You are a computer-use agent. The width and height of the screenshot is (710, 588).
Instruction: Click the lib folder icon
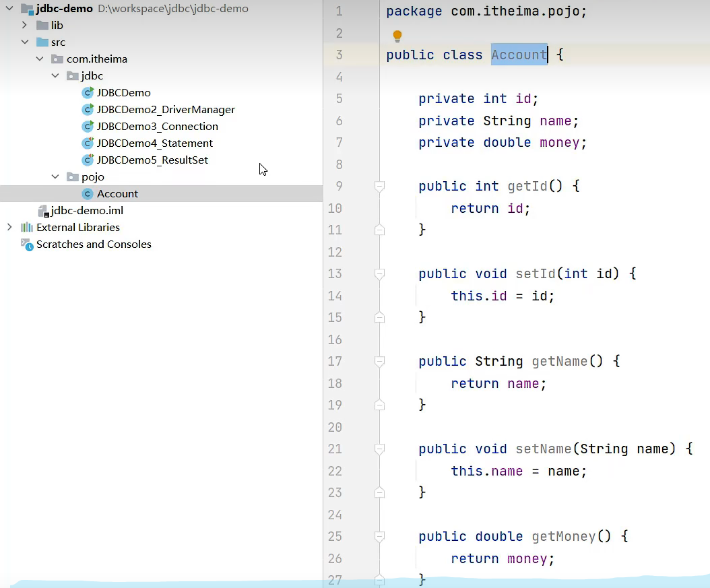coord(41,25)
